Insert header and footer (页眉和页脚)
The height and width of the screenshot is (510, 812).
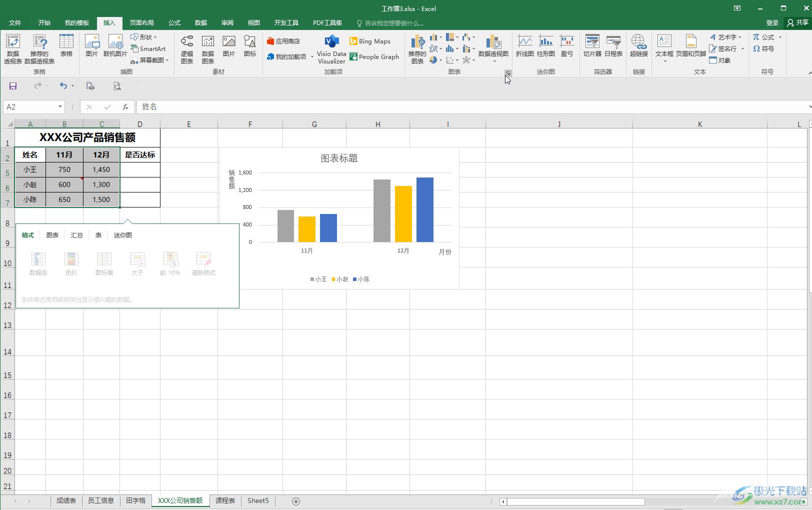[x=690, y=46]
